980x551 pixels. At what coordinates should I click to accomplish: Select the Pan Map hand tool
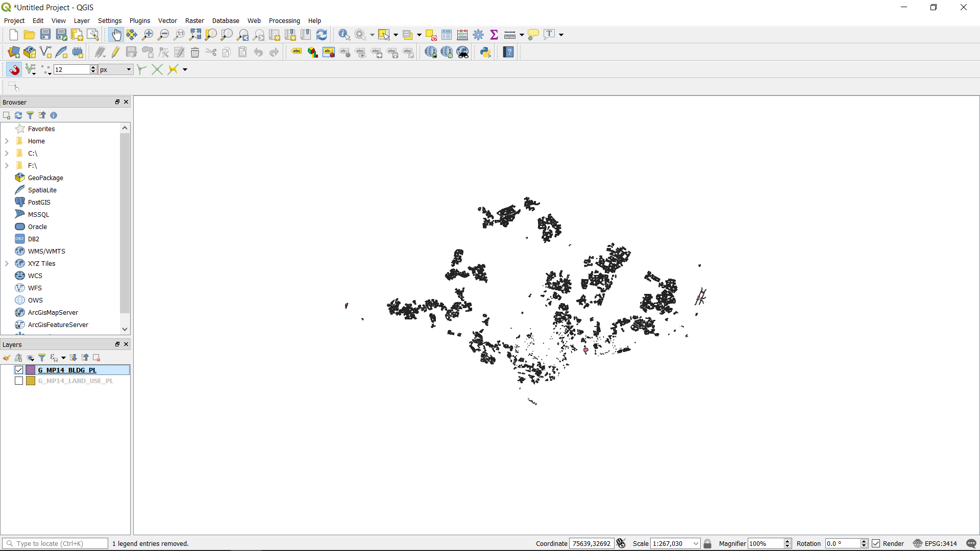click(x=116, y=35)
